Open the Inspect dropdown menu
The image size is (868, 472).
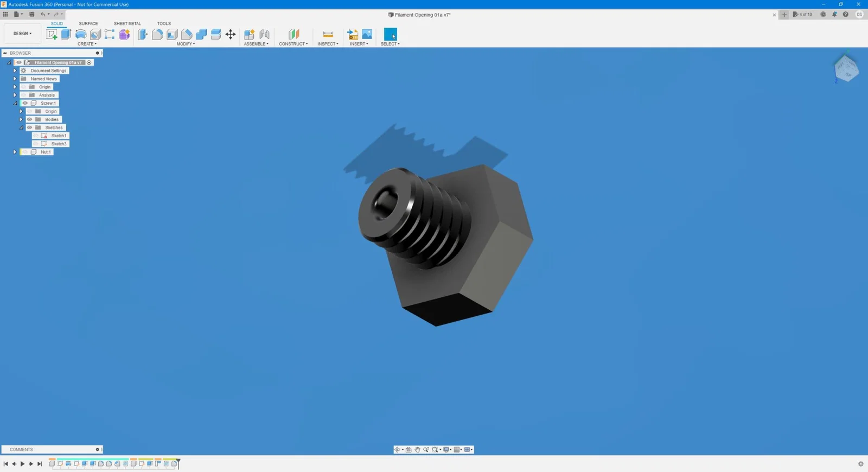pos(328,44)
